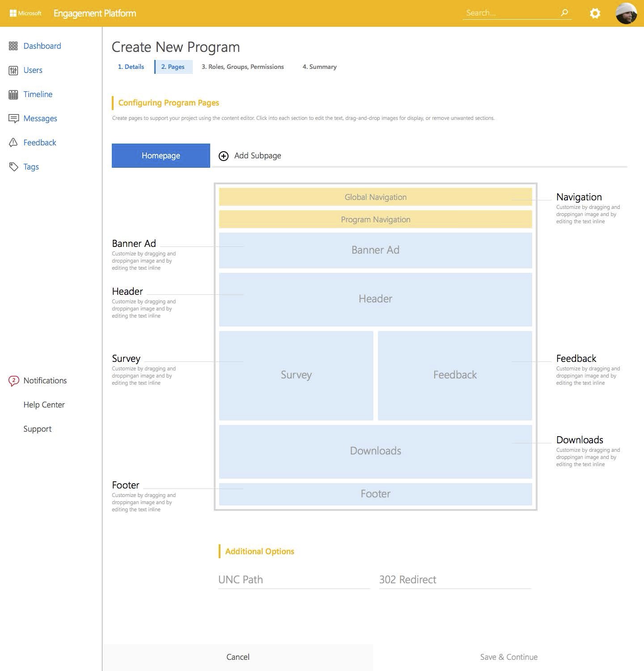Open Tags in sidebar

pos(31,167)
